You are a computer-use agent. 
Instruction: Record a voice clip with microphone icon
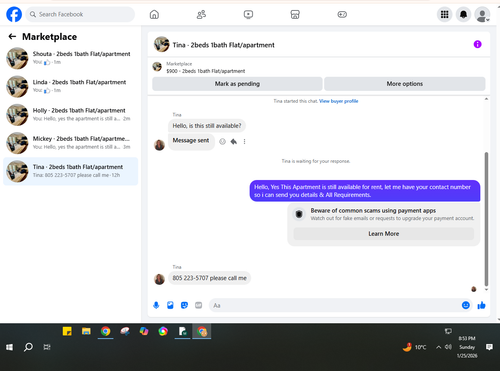[156, 305]
